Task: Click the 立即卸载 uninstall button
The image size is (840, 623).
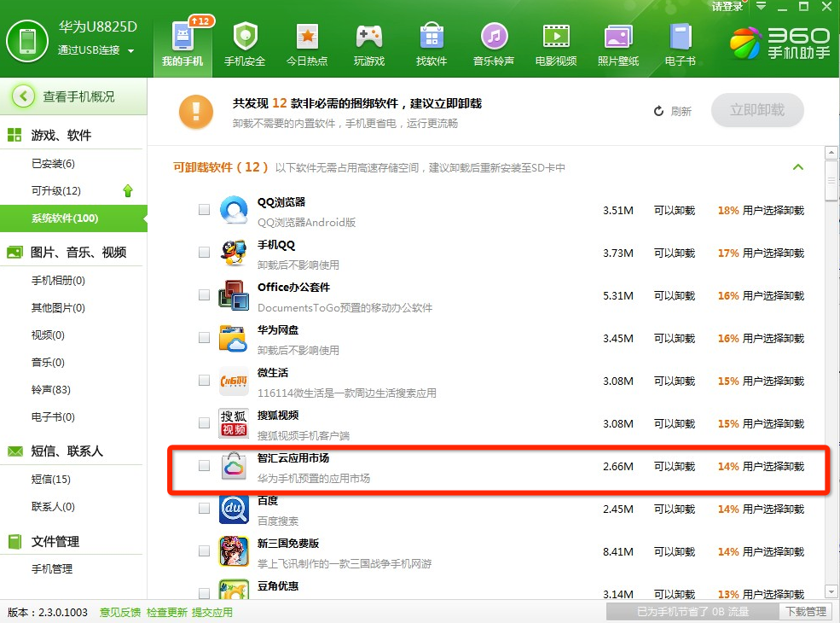Action: [756, 111]
